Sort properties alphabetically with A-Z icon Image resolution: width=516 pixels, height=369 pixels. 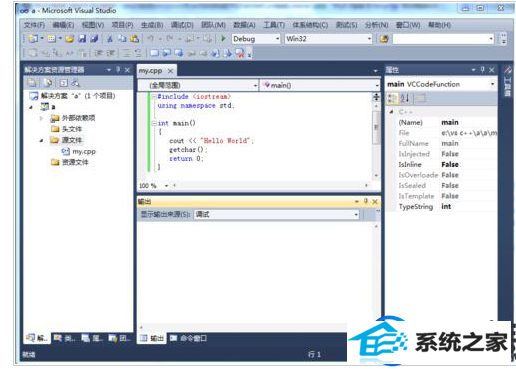pyautogui.click(x=405, y=98)
